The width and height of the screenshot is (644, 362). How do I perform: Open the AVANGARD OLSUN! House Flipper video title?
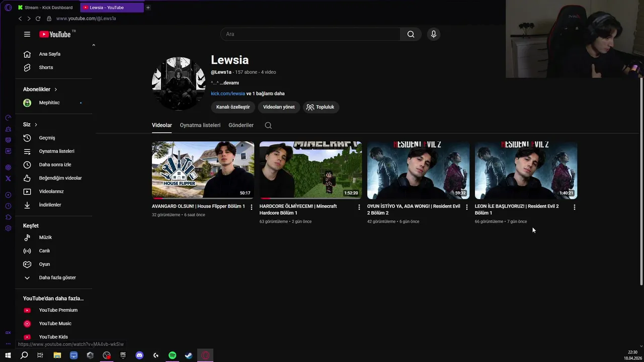click(x=198, y=206)
